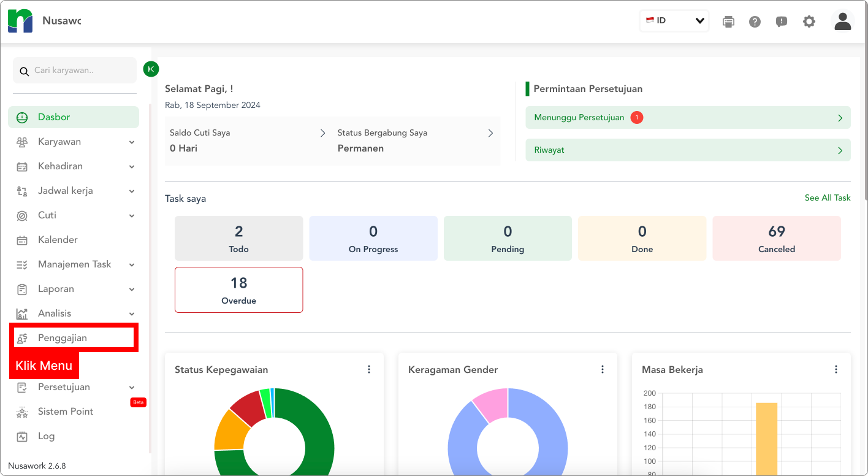Click the Dasbor dashboard icon

(x=22, y=117)
